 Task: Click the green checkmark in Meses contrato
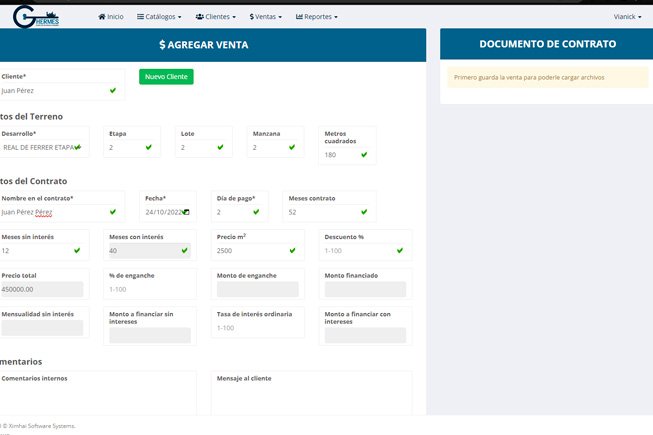pos(364,212)
